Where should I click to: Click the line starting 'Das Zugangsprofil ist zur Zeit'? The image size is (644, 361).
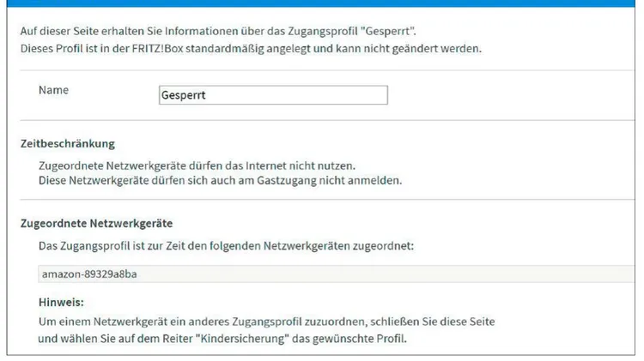227,246
